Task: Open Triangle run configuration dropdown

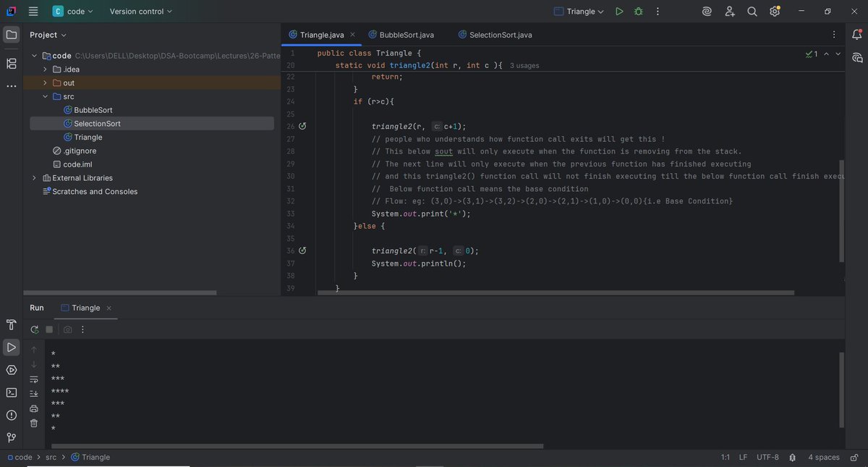Action: click(x=579, y=12)
